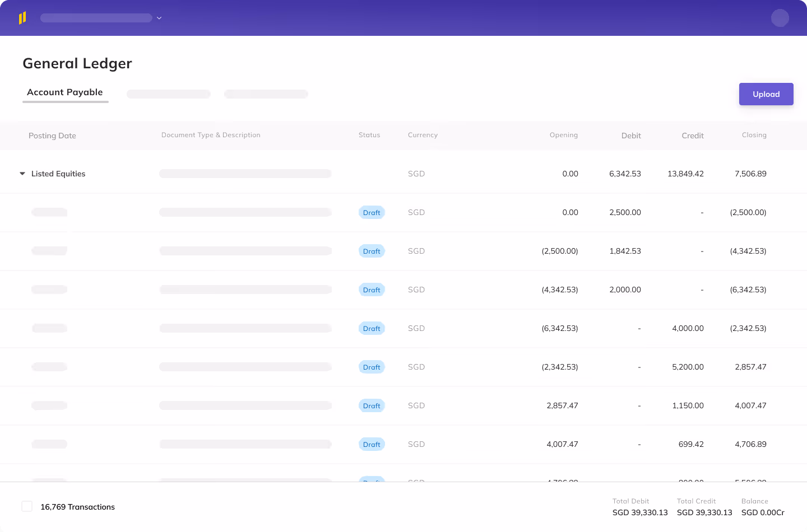Viewport: 807px width, 532px height.
Task: Switch to the Account Payable tab
Action: [65, 92]
